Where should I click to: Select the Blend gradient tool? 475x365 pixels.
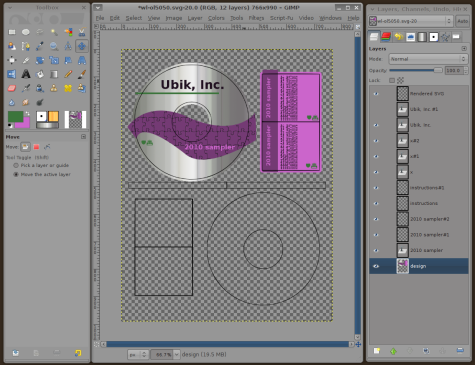(54, 74)
